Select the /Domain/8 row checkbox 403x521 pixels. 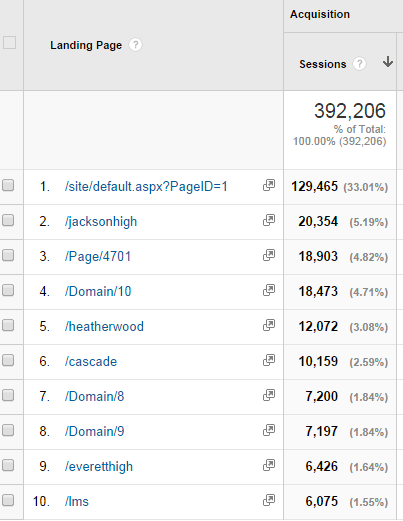click(x=8, y=395)
